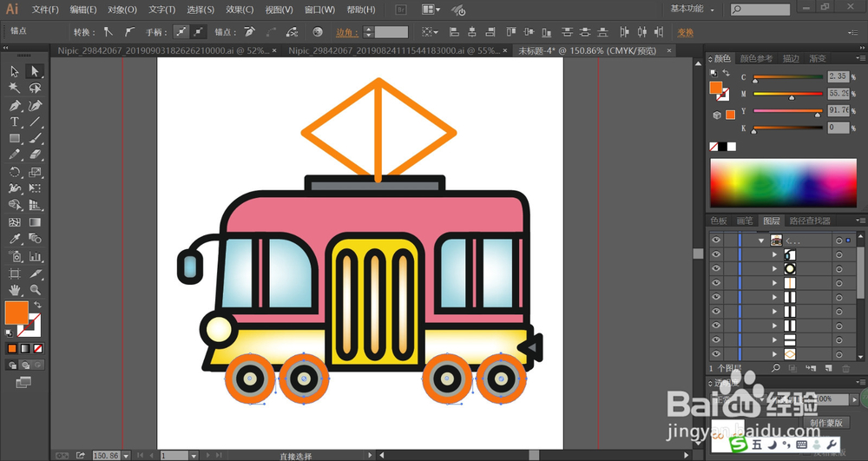Screen dimensions: 868x461
Task: Open the 文件(F) menu
Action: pyautogui.click(x=45, y=10)
